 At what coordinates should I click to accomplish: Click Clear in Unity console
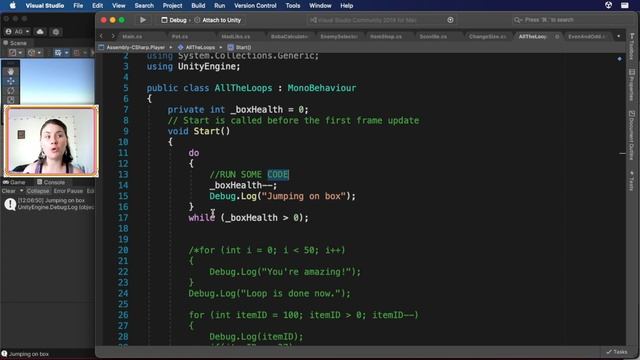click(x=9, y=191)
